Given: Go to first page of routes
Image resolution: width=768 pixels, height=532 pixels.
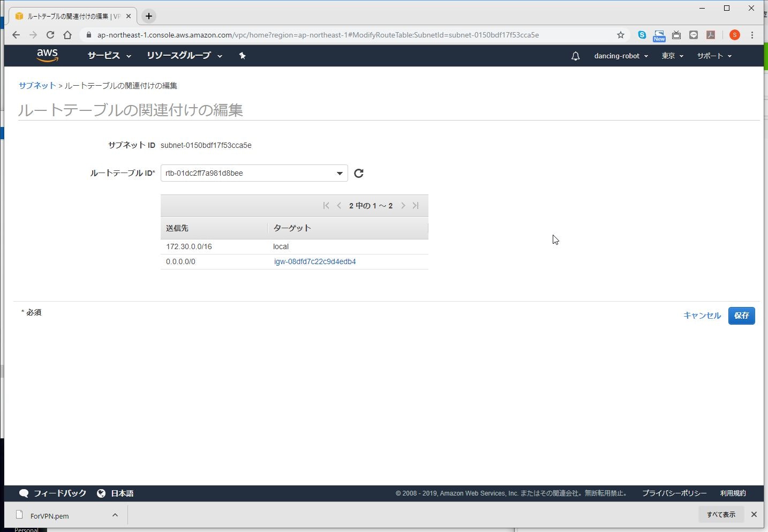Looking at the screenshot, I should pyautogui.click(x=326, y=206).
